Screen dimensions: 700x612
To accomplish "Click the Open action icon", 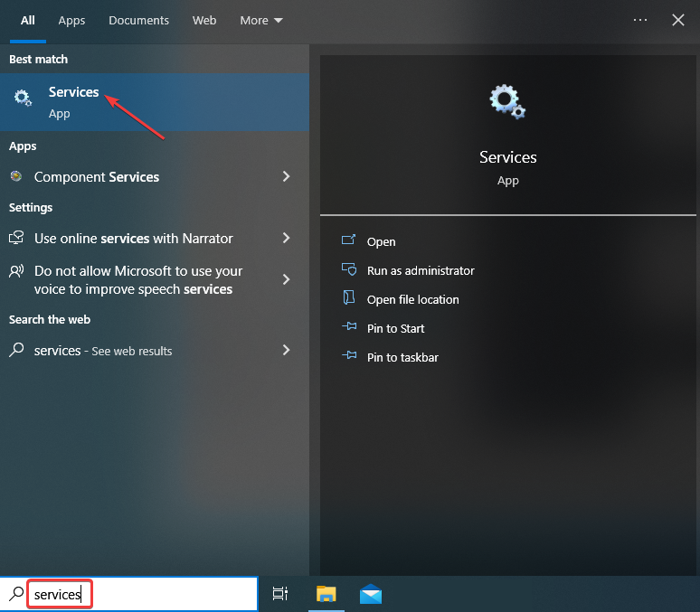I will (x=349, y=240).
